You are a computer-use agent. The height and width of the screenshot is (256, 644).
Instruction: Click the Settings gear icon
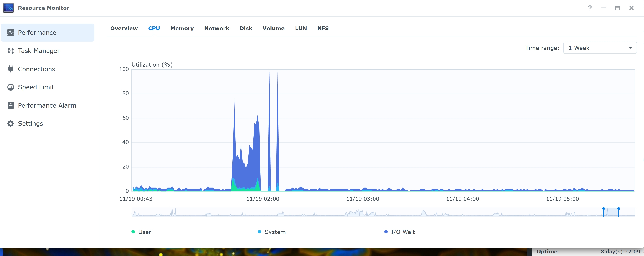click(11, 124)
